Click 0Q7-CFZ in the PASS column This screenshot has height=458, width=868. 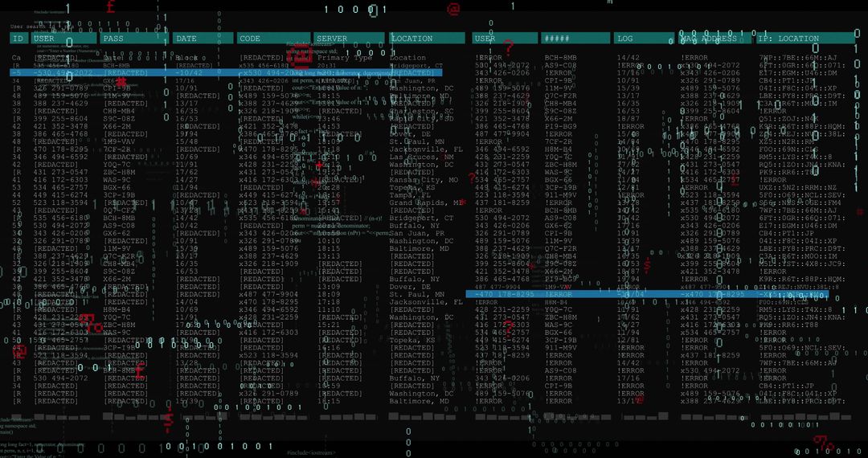pos(119,211)
